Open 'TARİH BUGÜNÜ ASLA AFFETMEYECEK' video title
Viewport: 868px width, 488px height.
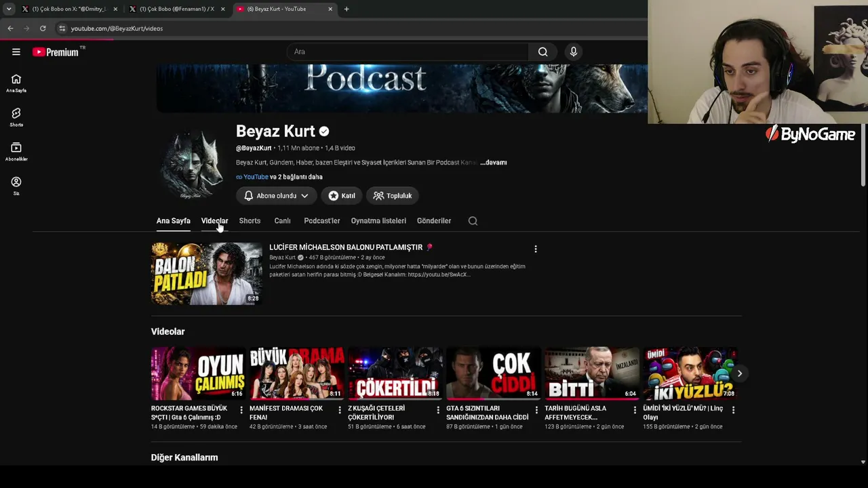[575, 413]
